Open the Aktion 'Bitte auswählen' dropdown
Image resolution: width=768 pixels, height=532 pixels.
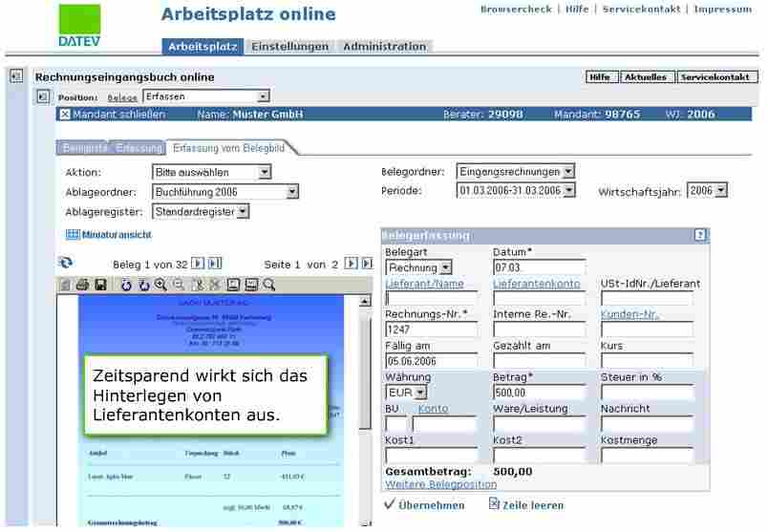pyautogui.click(x=212, y=172)
